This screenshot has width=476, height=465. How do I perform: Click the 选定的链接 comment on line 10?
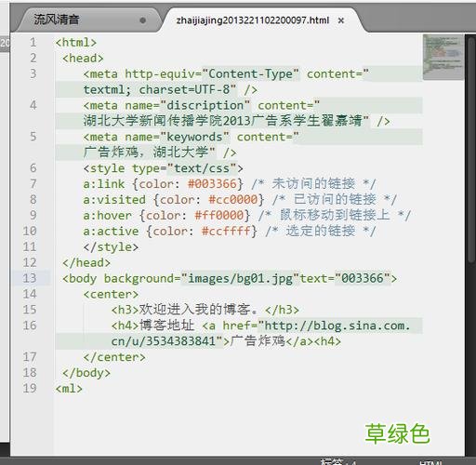click(x=320, y=231)
